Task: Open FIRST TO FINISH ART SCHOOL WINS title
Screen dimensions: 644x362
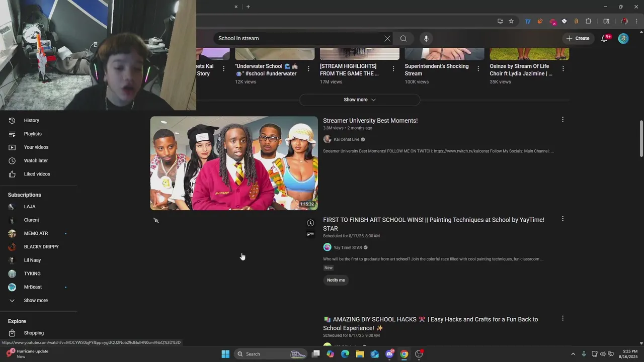Action: [x=434, y=224]
